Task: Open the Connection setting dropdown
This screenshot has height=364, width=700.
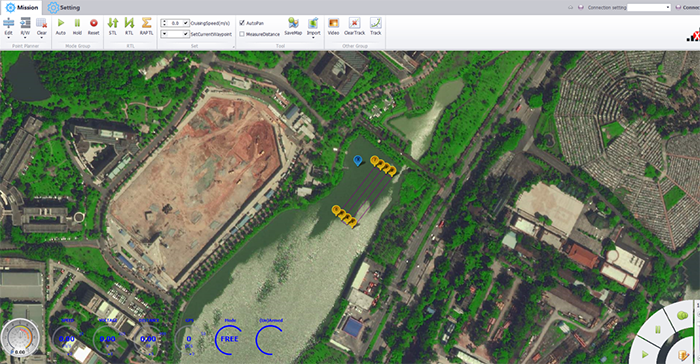Action: coord(649,7)
